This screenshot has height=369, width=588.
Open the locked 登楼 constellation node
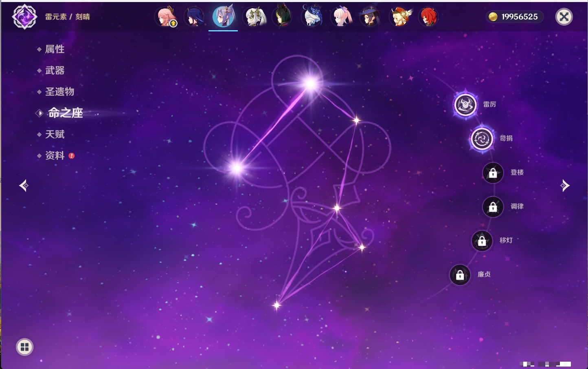[493, 173]
